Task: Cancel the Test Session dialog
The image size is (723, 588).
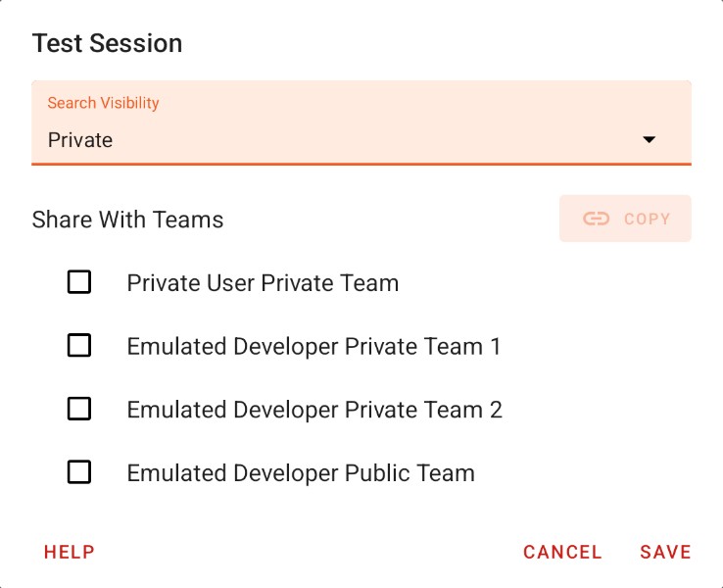Action: pos(562,552)
